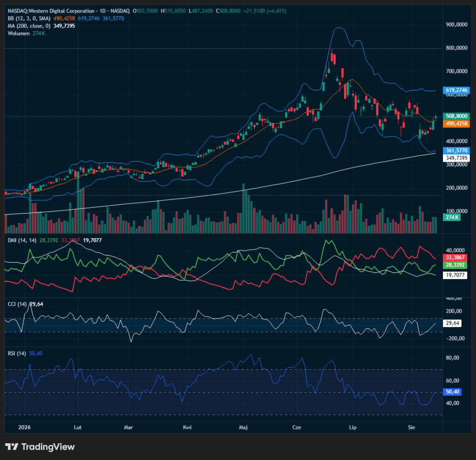476x460 pixels.
Task: Click the L487,2600 low value in header
Action: 201,11
